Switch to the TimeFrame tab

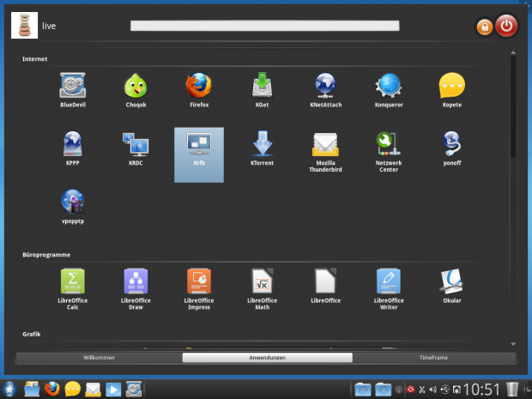point(433,358)
